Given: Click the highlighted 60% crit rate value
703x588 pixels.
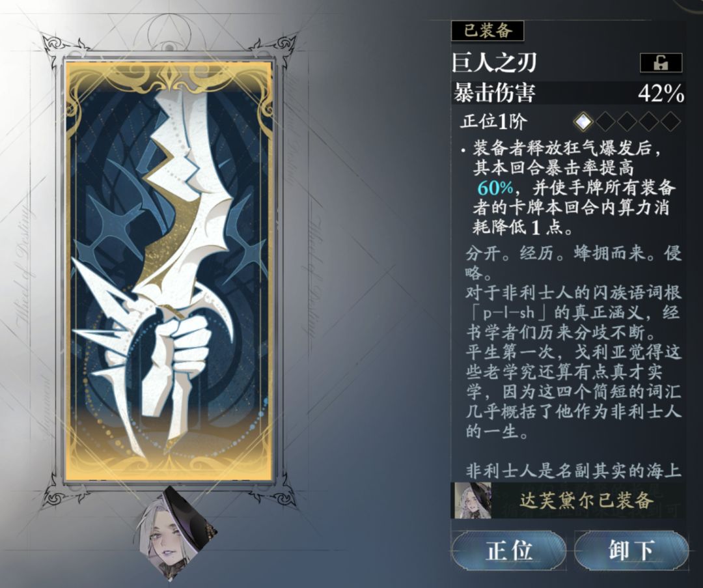Looking at the screenshot, I should tap(495, 188).
